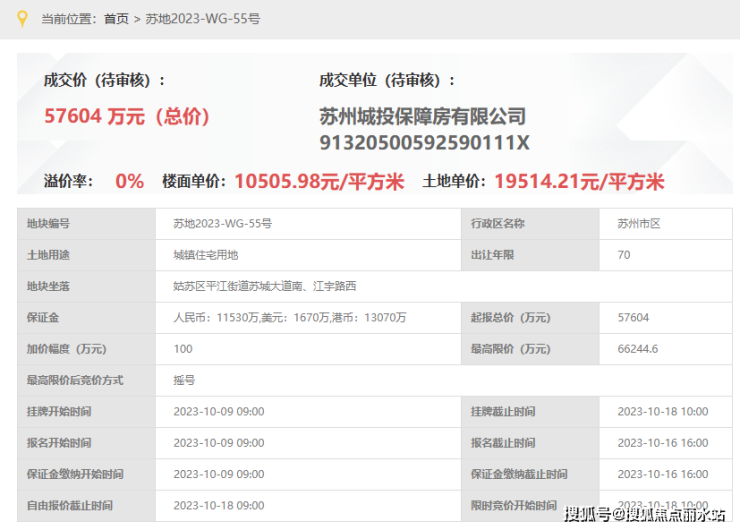This screenshot has height=530, width=740.
Task: Click company name 苏州城投保障房有限公司
Action: [x=422, y=117]
